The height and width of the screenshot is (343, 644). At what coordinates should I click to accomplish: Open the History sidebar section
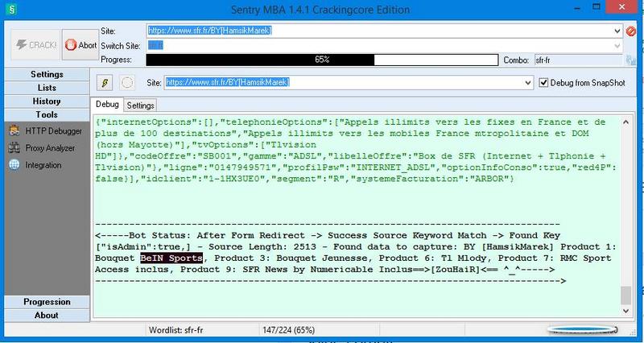[x=47, y=101]
